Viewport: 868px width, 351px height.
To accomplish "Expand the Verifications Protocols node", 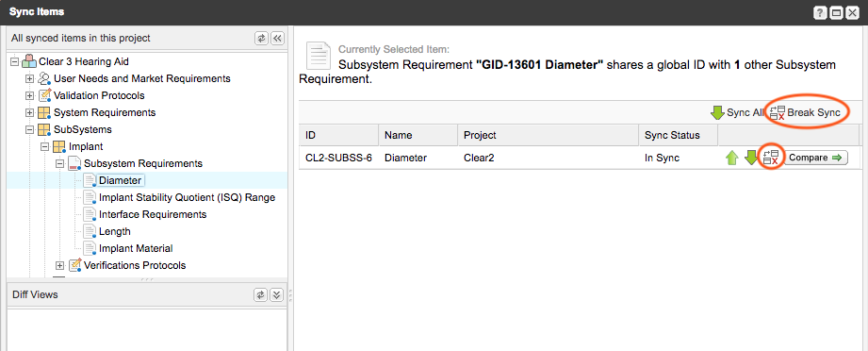I will point(60,265).
